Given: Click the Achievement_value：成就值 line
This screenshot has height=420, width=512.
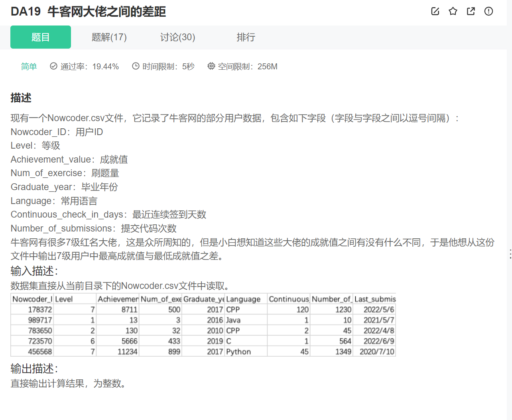Looking at the screenshot, I should pyautogui.click(x=69, y=159).
